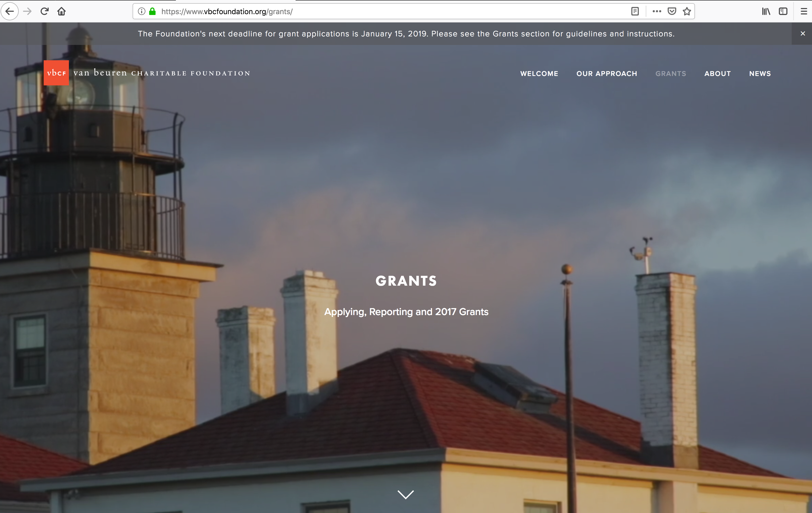The image size is (812, 513).
Task: Open the Firefox hamburger menu
Action: coord(803,12)
